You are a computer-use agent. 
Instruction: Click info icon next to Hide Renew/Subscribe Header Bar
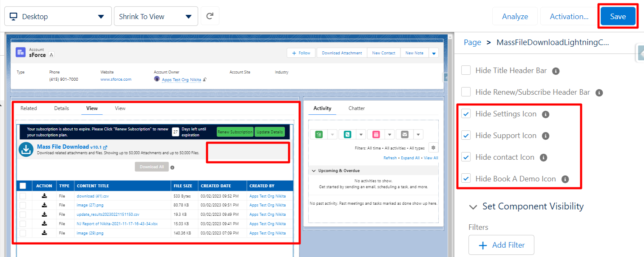tap(599, 93)
